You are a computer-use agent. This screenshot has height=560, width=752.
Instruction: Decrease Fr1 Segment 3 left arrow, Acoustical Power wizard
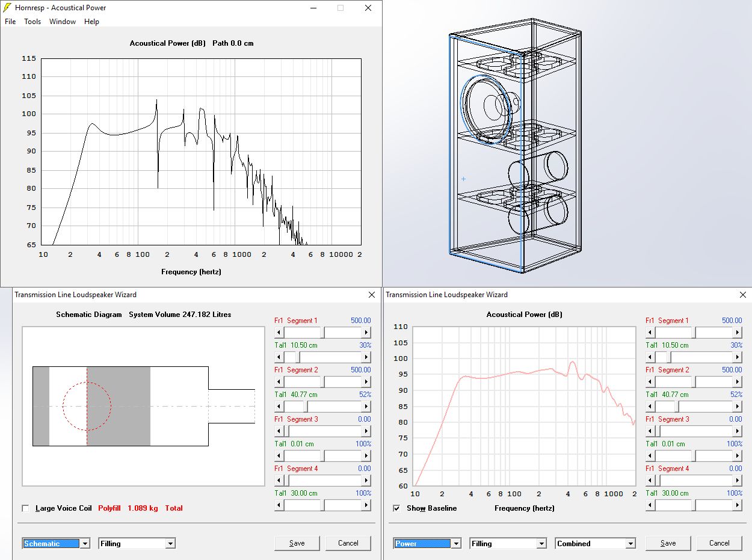coord(650,431)
